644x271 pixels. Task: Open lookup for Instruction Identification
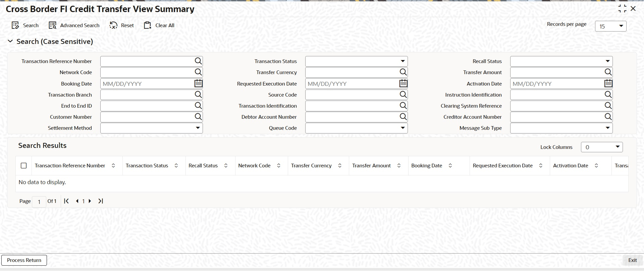[x=608, y=95]
